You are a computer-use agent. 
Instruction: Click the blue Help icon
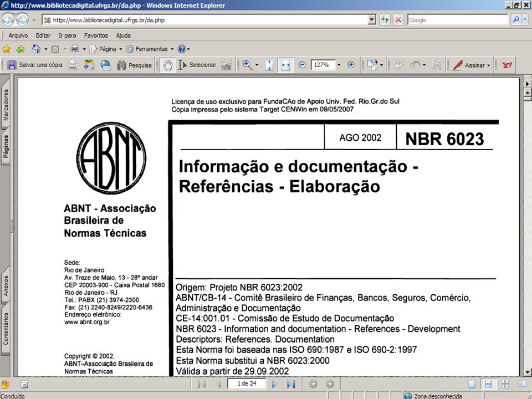point(182,49)
